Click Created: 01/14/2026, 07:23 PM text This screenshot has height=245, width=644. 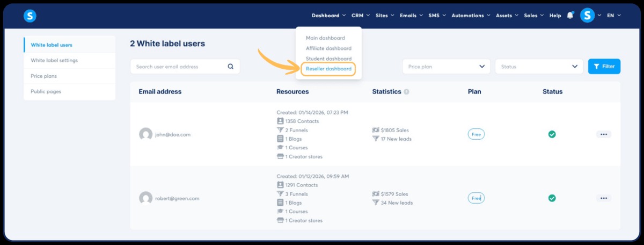tap(312, 113)
